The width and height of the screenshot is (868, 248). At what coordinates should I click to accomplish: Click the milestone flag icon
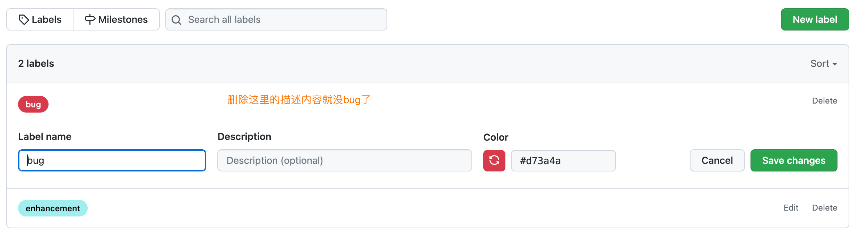(x=90, y=19)
